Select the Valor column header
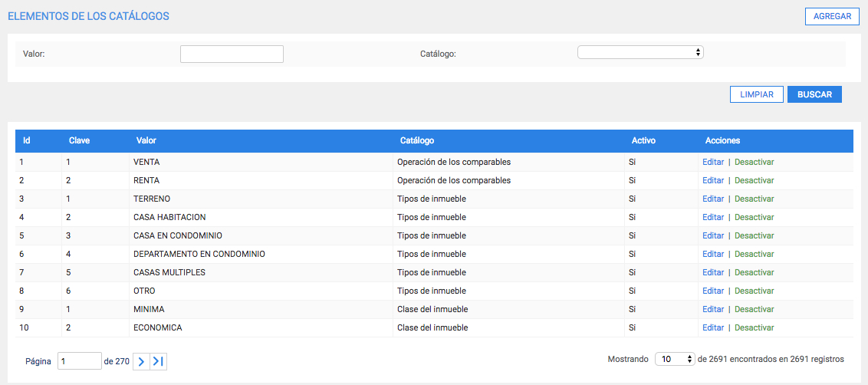 tap(146, 140)
